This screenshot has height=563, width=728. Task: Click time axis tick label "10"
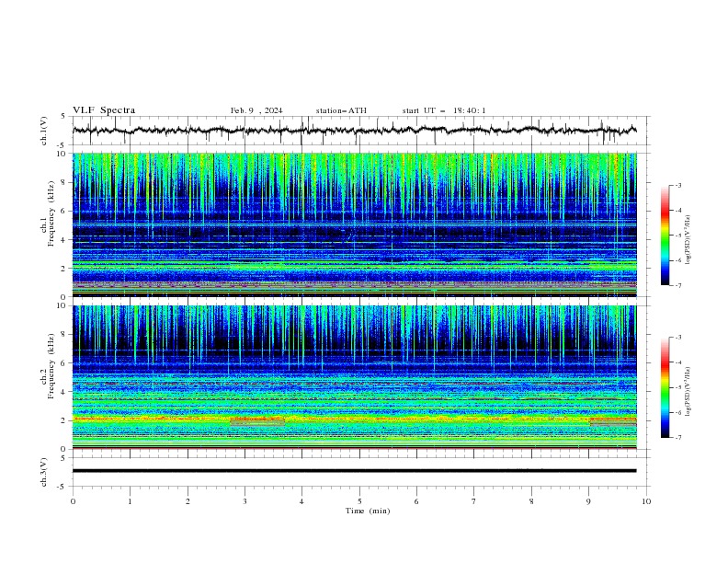click(x=646, y=501)
